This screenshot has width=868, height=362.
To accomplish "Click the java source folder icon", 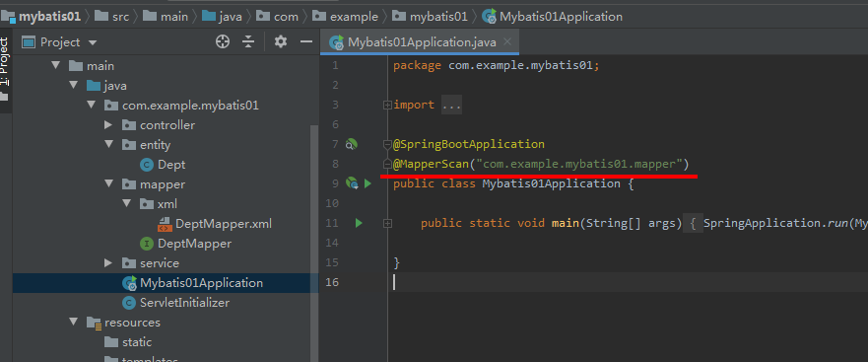I will (94, 86).
